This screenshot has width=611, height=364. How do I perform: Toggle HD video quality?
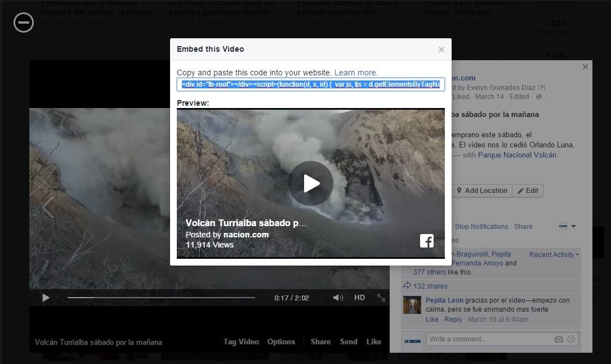359,298
